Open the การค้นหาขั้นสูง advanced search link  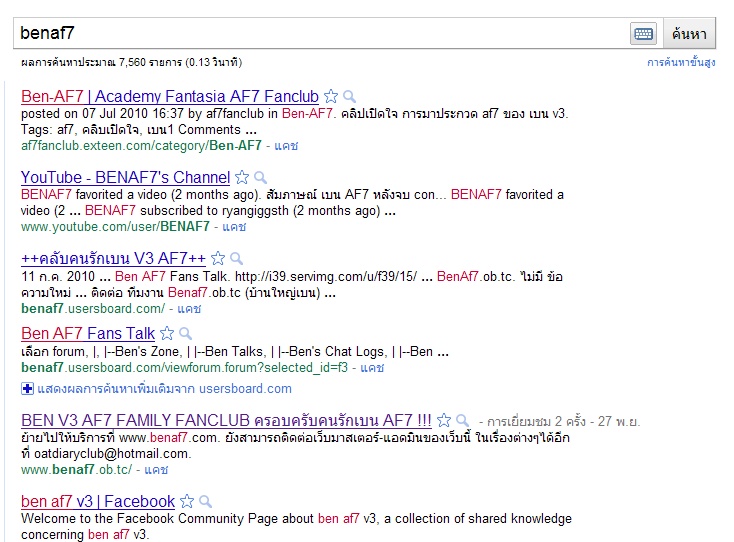pyautogui.click(x=681, y=62)
